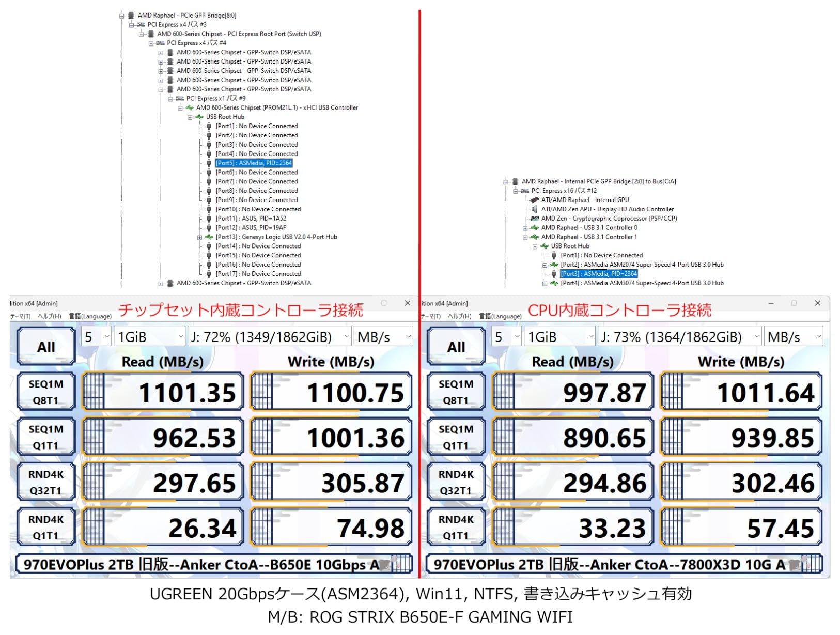Image resolution: width=840 pixels, height=635 pixels.
Task: Click the comment field containing 7800X3D 10G
Action: [624, 565]
